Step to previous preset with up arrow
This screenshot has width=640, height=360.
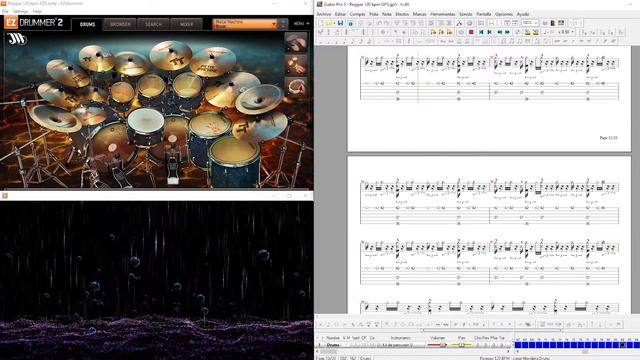click(x=283, y=21)
